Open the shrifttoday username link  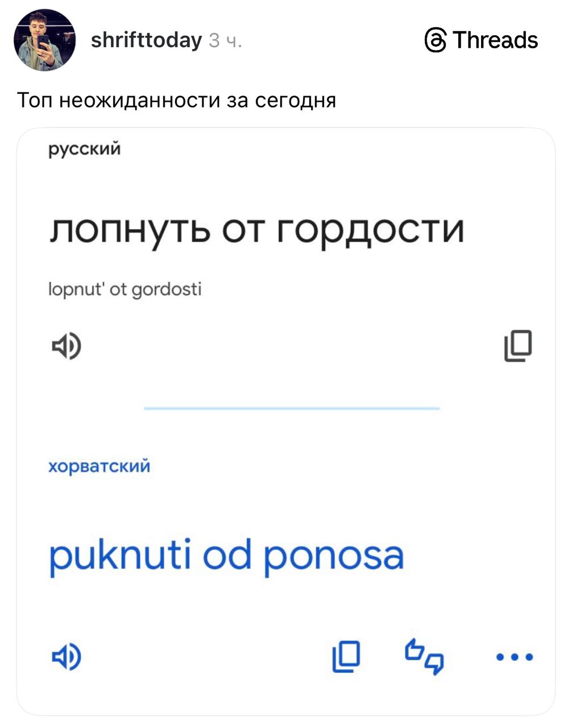[146, 40]
